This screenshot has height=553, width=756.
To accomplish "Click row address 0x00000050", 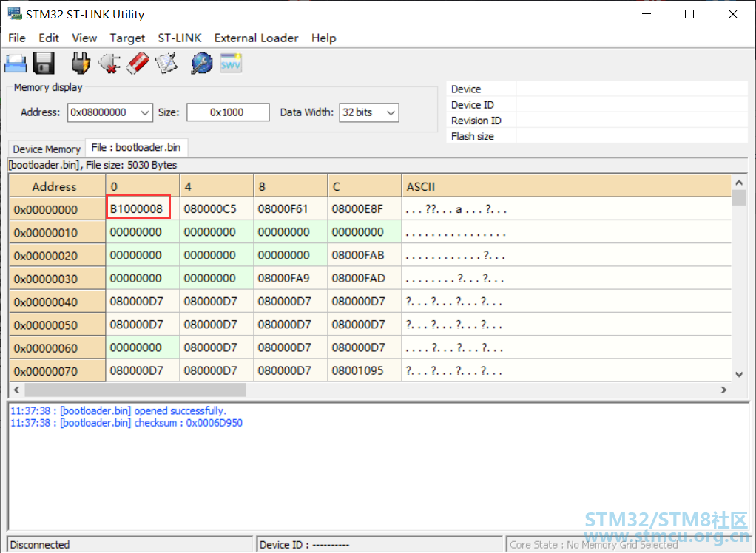I will [x=58, y=325].
